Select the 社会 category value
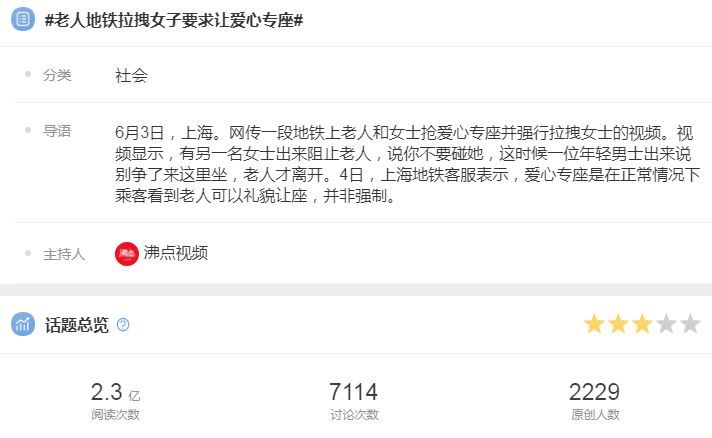The width and height of the screenshot is (712, 438). point(131,75)
